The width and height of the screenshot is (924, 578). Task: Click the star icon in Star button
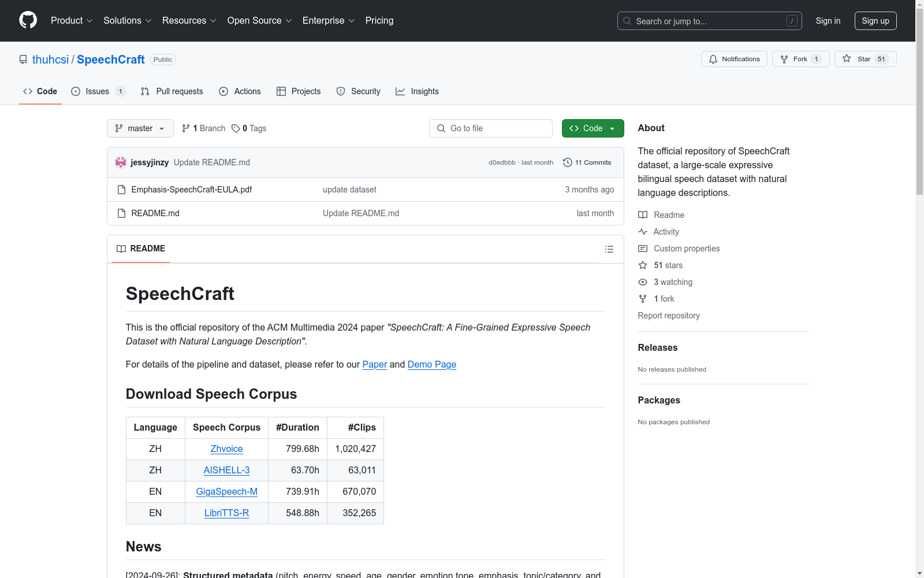pyautogui.click(x=847, y=58)
